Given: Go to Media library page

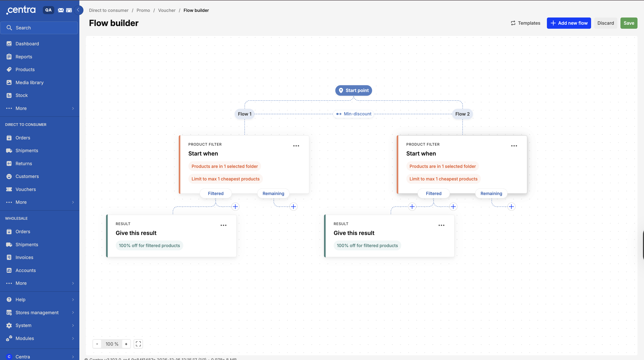Looking at the screenshot, I should click(x=29, y=83).
